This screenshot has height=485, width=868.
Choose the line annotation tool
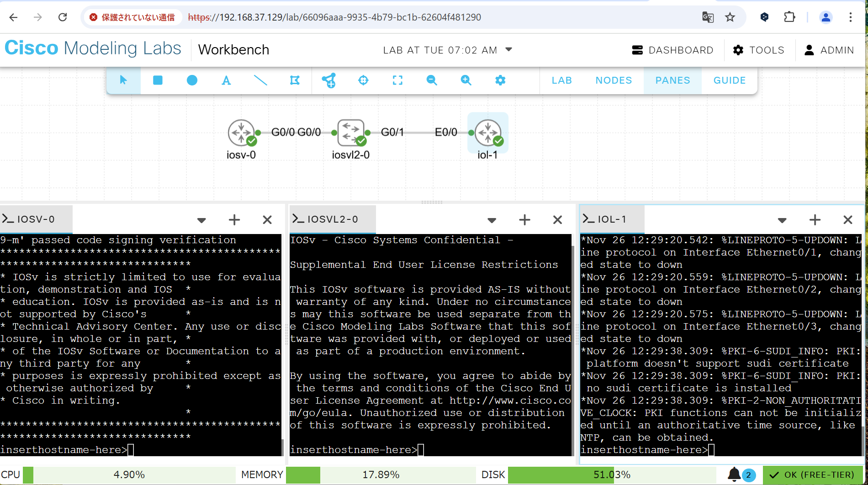pos(260,80)
